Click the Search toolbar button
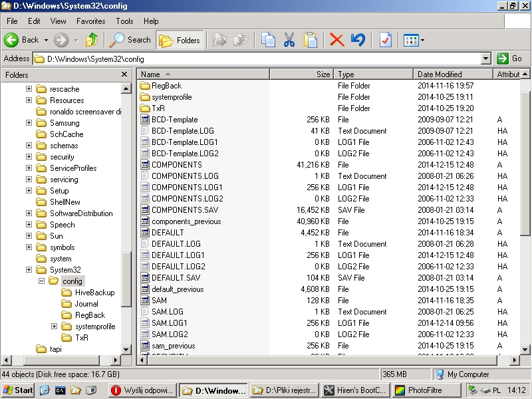Screen dimensions: 532x399 pyautogui.click(x=131, y=40)
